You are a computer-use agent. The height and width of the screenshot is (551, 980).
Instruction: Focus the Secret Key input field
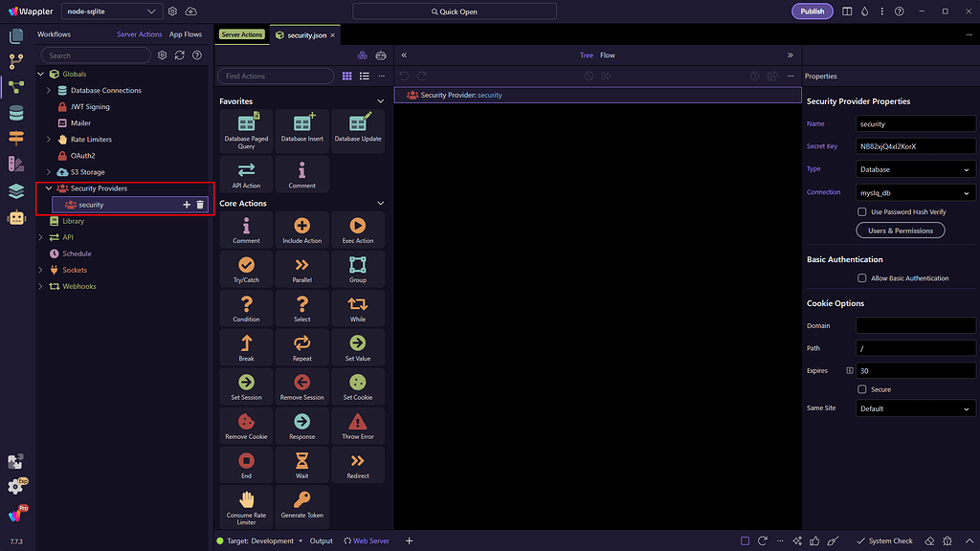click(915, 146)
